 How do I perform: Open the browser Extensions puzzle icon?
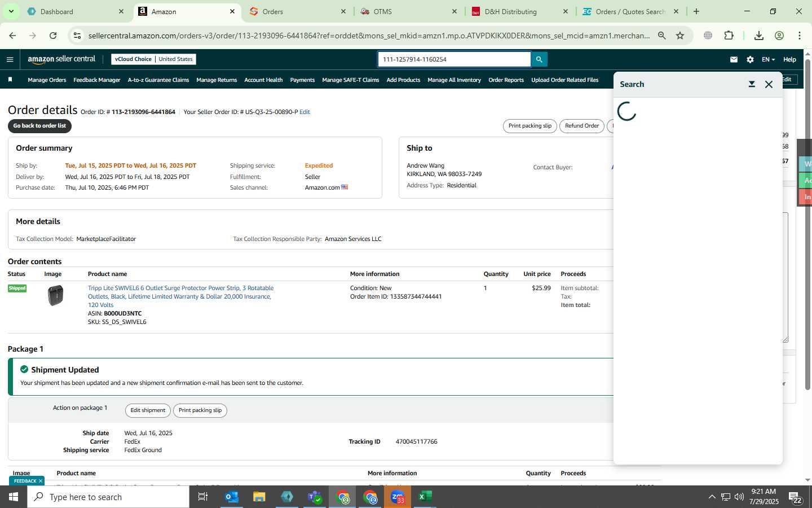pyautogui.click(x=729, y=36)
